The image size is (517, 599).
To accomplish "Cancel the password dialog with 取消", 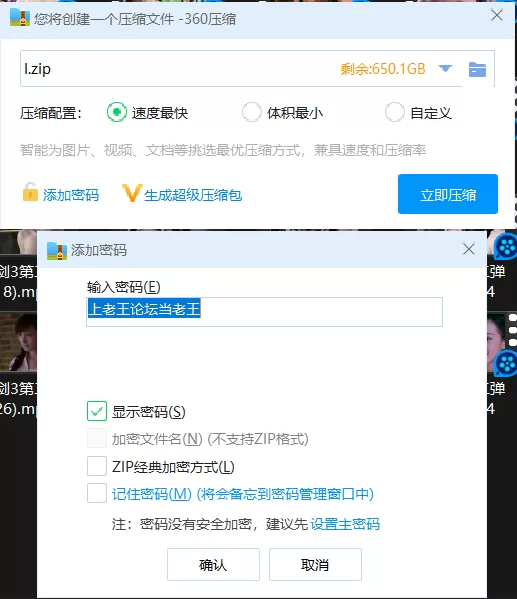I will [315, 565].
